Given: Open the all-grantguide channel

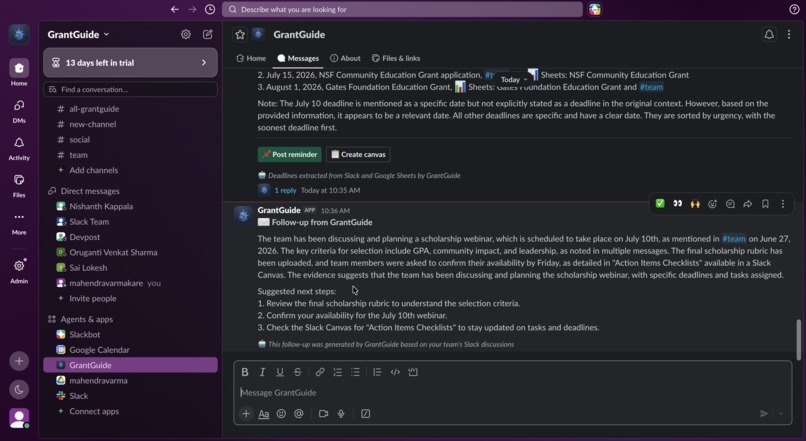Looking at the screenshot, I should (94, 109).
